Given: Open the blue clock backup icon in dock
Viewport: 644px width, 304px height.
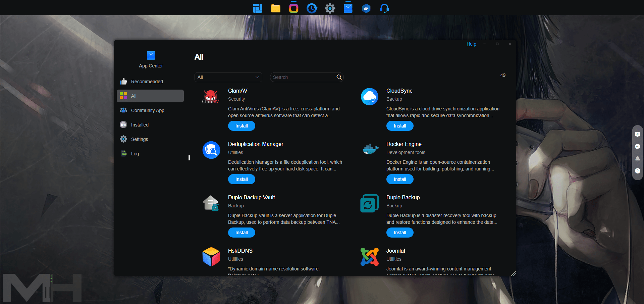Looking at the screenshot, I should pyautogui.click(x=312, y=8).
